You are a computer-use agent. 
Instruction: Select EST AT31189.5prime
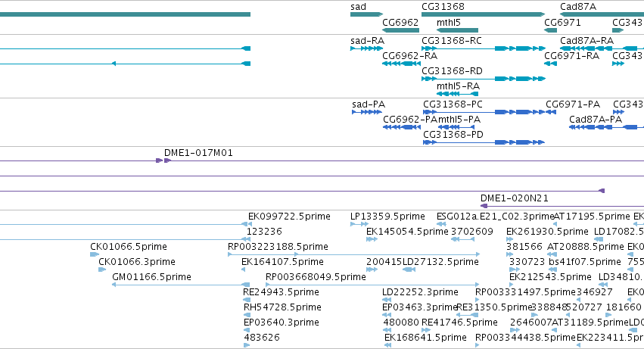coord(590,323)
